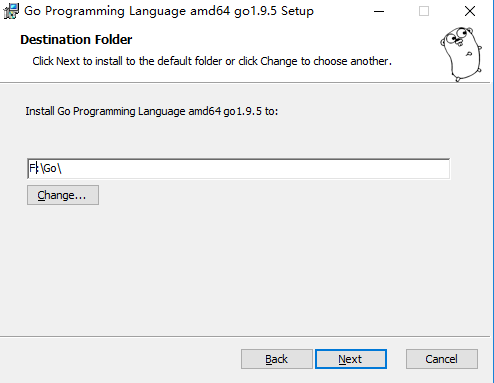494x383 pixels.
Task: Click the Go gopher mascot image
Action: [461, 54]
